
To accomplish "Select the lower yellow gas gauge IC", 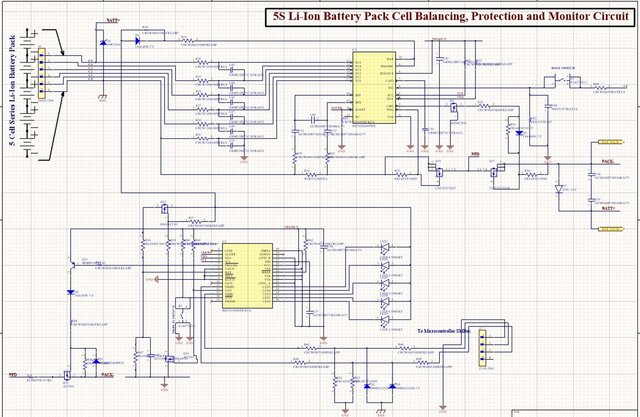I will [x=247, y=276].
